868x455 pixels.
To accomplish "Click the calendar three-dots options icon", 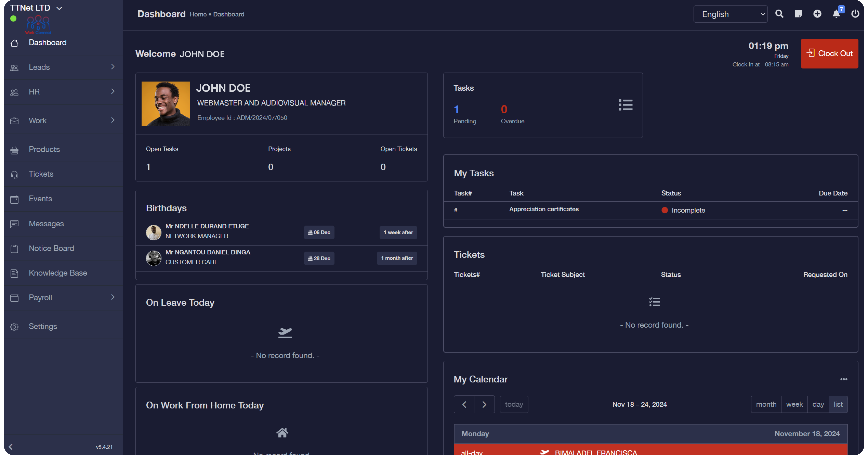I will click(844, 379).
